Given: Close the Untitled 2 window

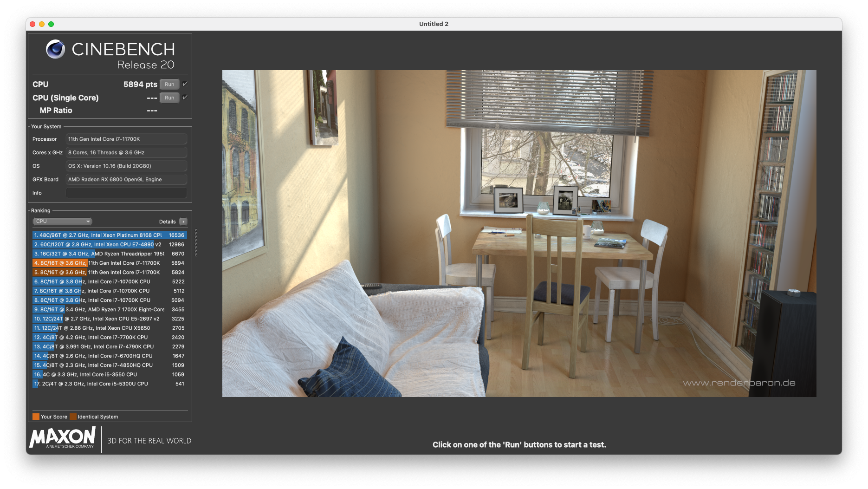Looking at the screenshot, I should 32,24.
